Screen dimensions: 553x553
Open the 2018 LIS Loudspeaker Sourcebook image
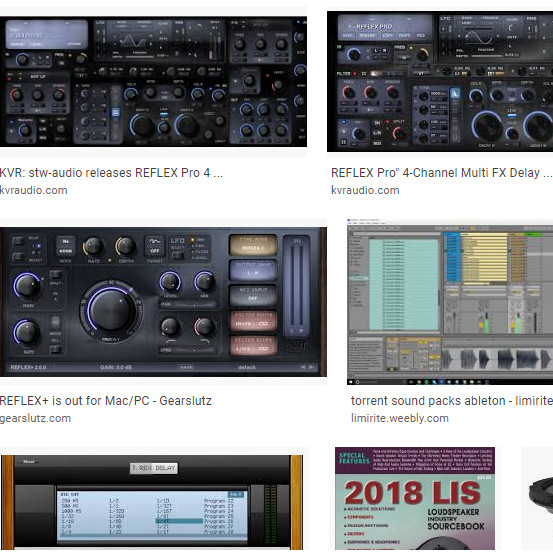[x=415, y=499]
